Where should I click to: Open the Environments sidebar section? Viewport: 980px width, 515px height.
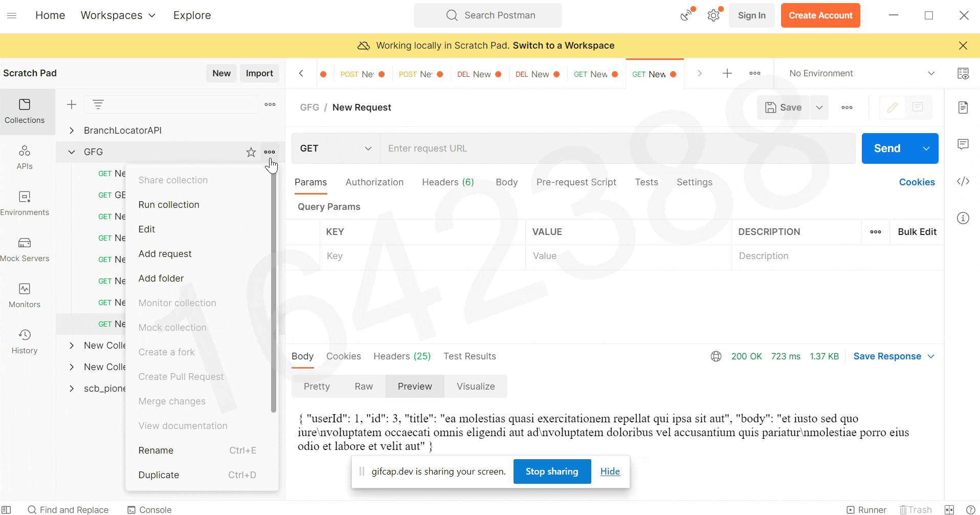25,204
